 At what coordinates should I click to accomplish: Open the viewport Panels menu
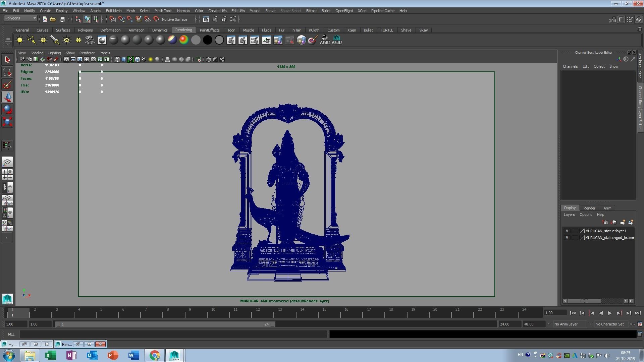(105, 53)
